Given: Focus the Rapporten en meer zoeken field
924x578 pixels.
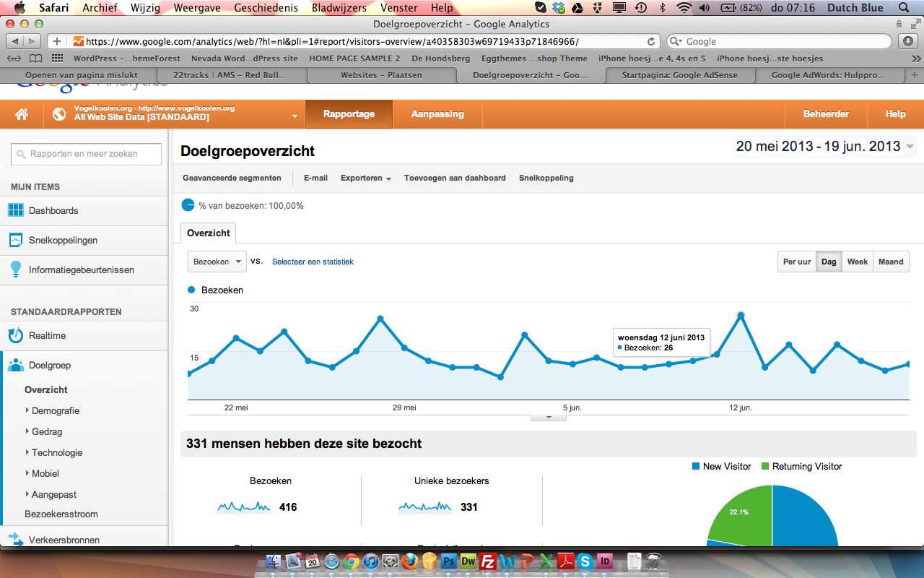Looking at the screenshot, I should point(86,154).
